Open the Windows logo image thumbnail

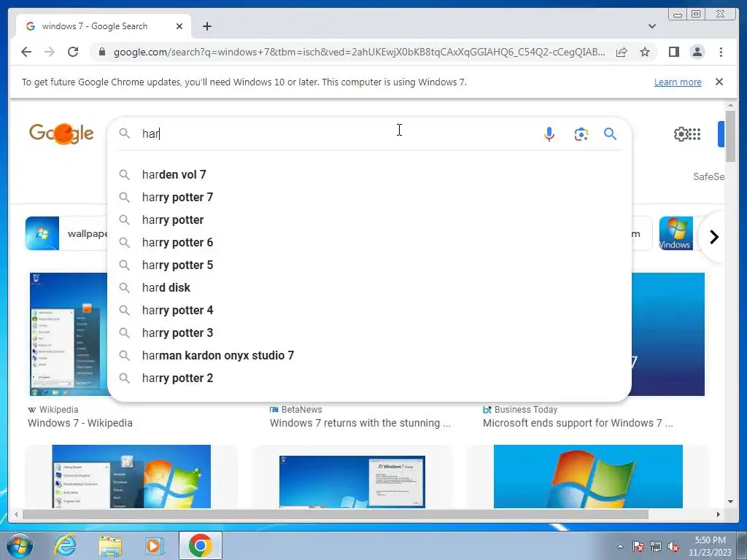click(x=588, y=476)
